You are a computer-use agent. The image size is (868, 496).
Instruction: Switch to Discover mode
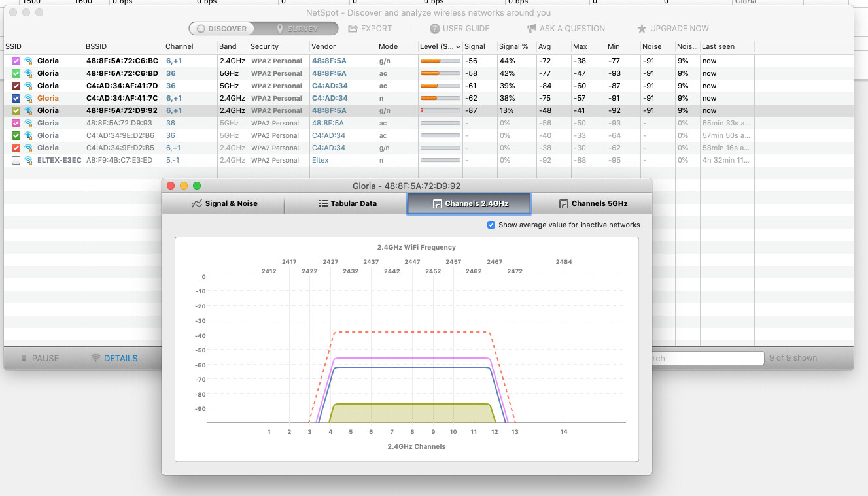click(x=222, y=29)
